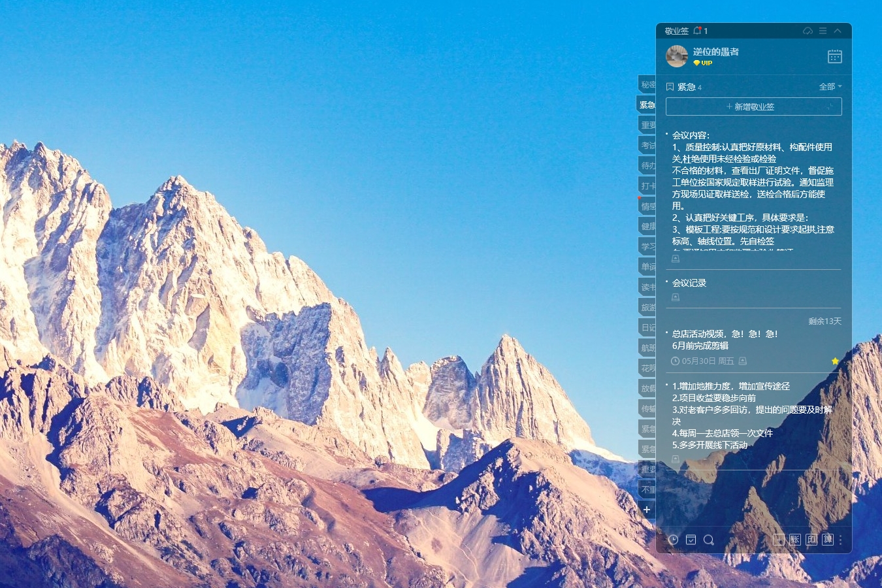Image resolution: width=882 pixels, height=588 pixels.
Task: Click the 剩余13天 countdown label
Action: coord(825,321)
